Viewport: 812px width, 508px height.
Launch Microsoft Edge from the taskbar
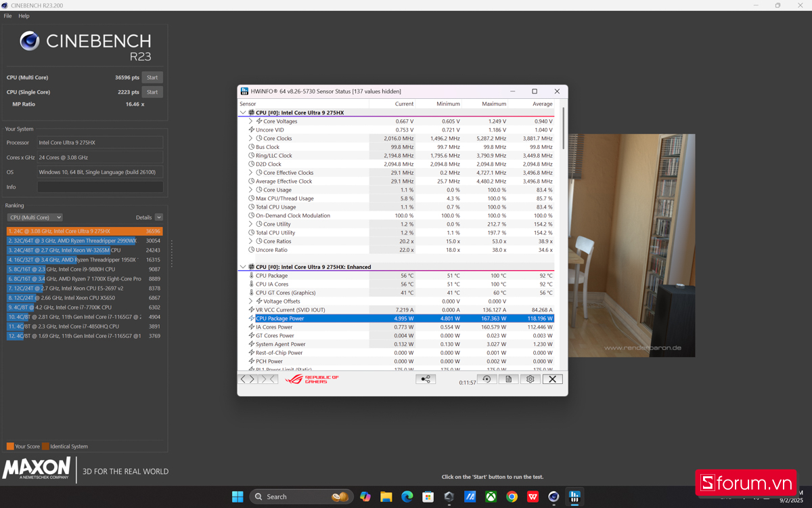click(407, 496)
